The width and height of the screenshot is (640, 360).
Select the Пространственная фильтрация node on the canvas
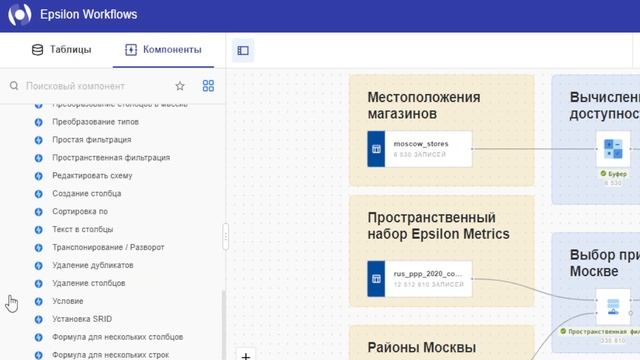point(613,307)
